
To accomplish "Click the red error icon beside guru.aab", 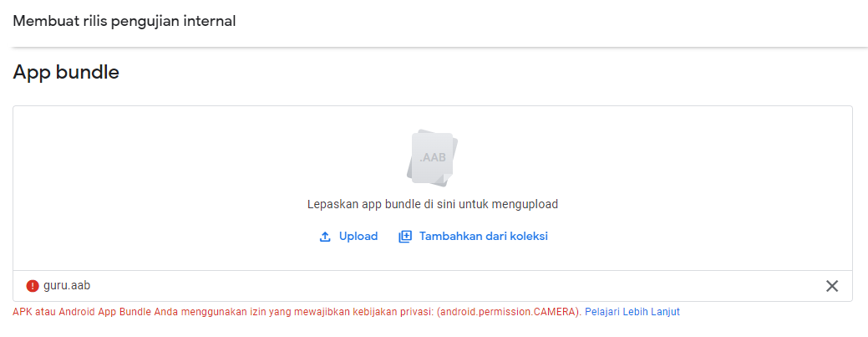I will coord(33,286).
